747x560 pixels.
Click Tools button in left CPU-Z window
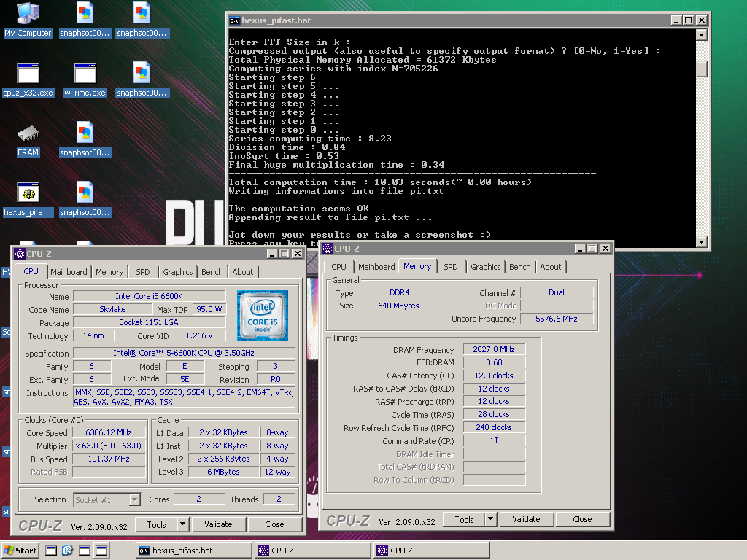[156, 524]
